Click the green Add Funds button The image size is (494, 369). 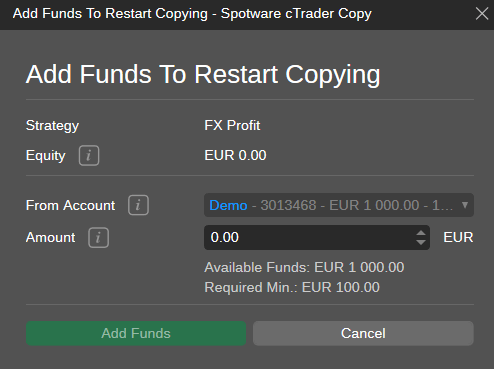(136, 333)
